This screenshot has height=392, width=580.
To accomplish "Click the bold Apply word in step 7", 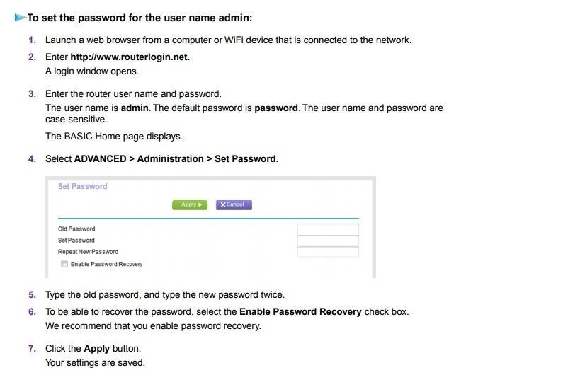I will coord(96,348).
